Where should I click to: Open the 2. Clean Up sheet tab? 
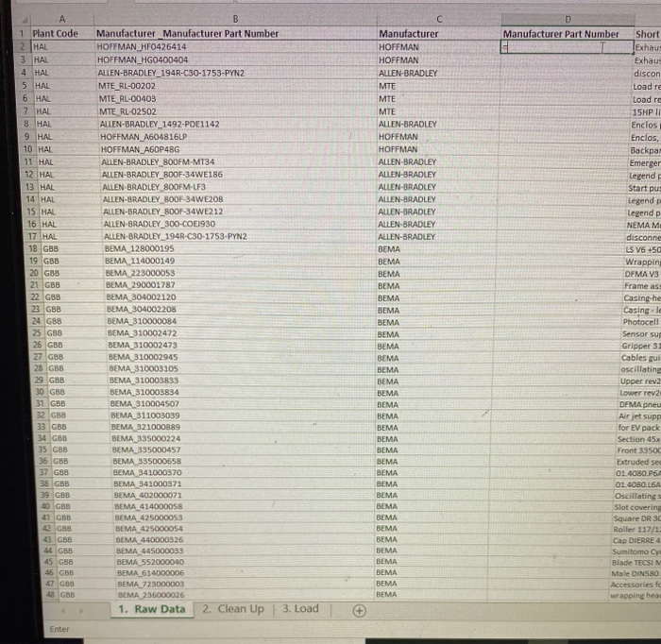pos(232,609)
